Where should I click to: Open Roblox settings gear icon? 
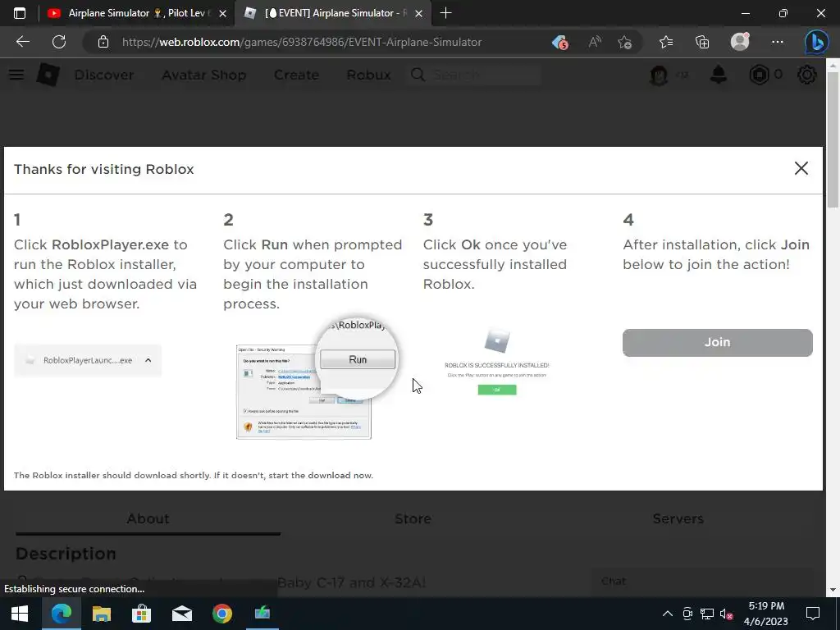(807, 75)
